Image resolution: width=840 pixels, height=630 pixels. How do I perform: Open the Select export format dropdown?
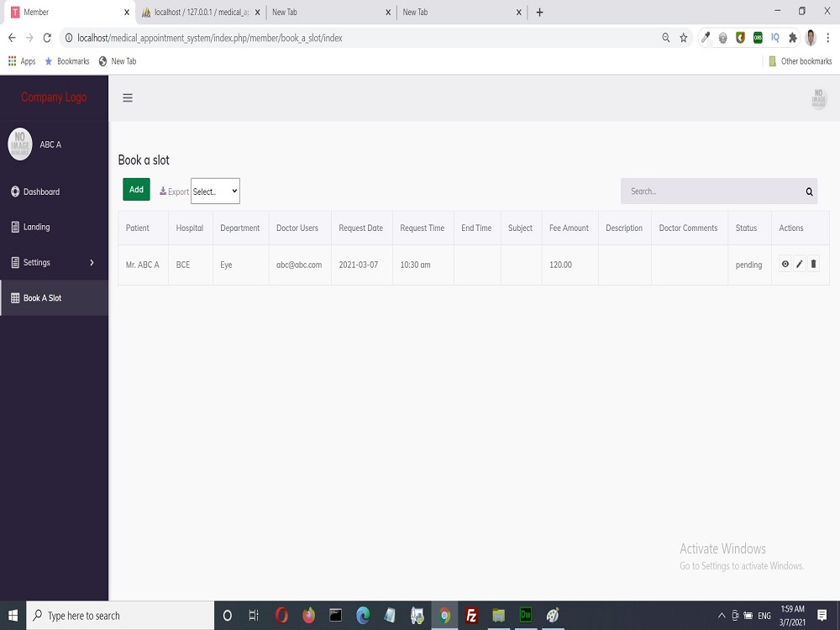coord(215,191)
